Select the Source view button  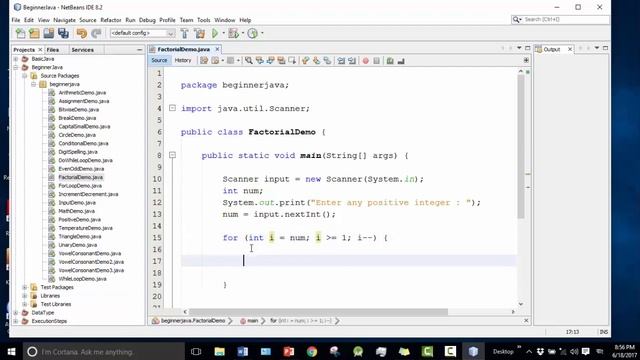159,60
